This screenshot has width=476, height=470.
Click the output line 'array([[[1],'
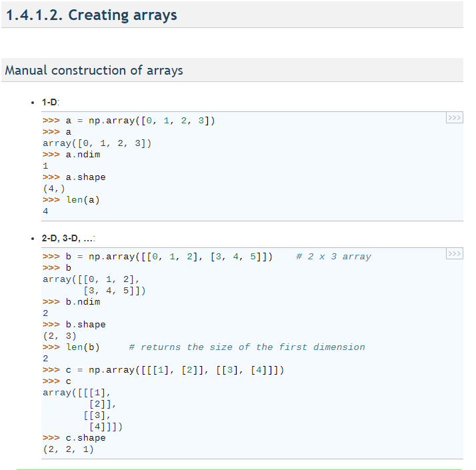77,393
